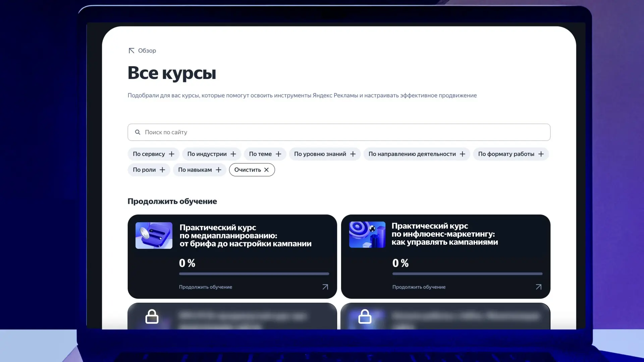Viewport: 644px width, 362px height.
Task: Click the 0 % value on медиапланированию card
Action: [x=187, y=263]
